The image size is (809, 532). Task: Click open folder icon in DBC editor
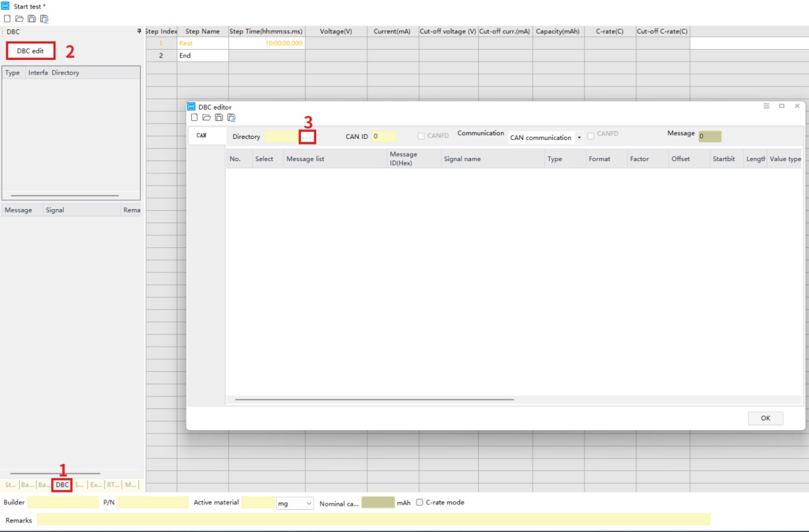[x=207, y=118]
